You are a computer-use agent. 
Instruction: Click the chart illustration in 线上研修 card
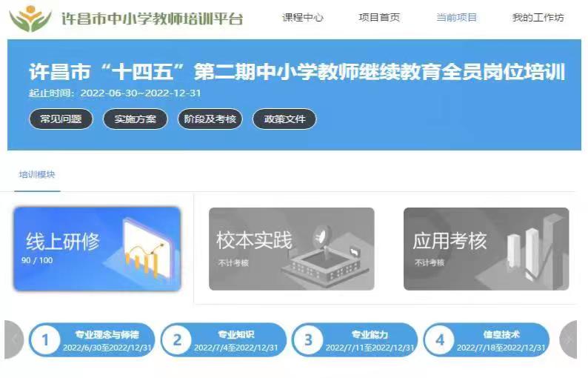pos(147,249)
